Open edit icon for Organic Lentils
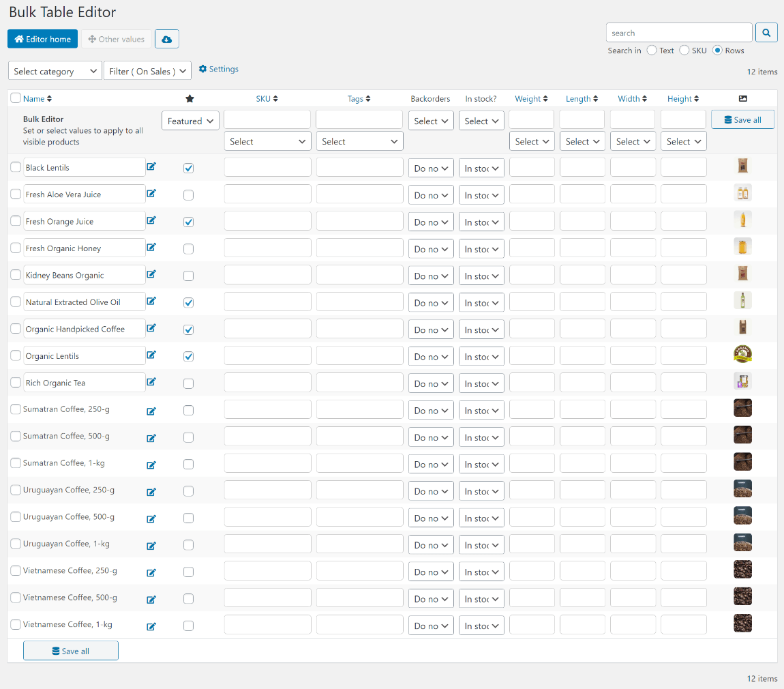784x689 pixels. pyautogui.click(x=151, y=355)
